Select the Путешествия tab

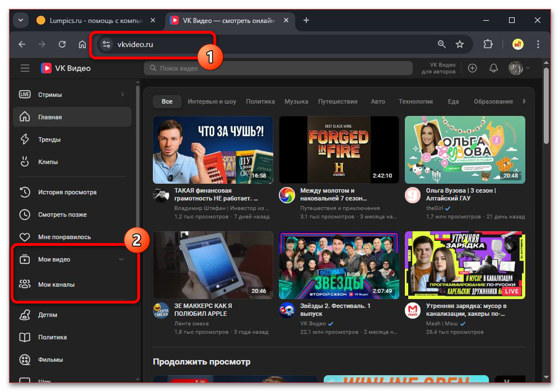338,101
